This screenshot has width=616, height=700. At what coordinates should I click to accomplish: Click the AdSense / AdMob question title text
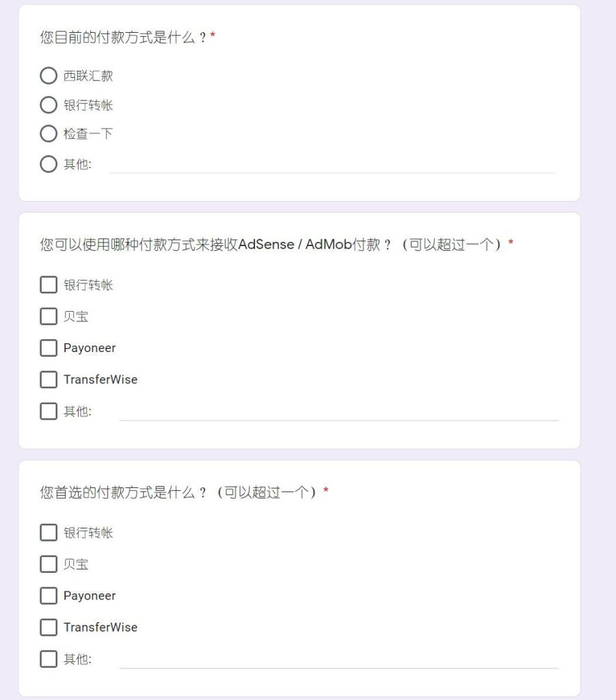click(x=273, y=245)
